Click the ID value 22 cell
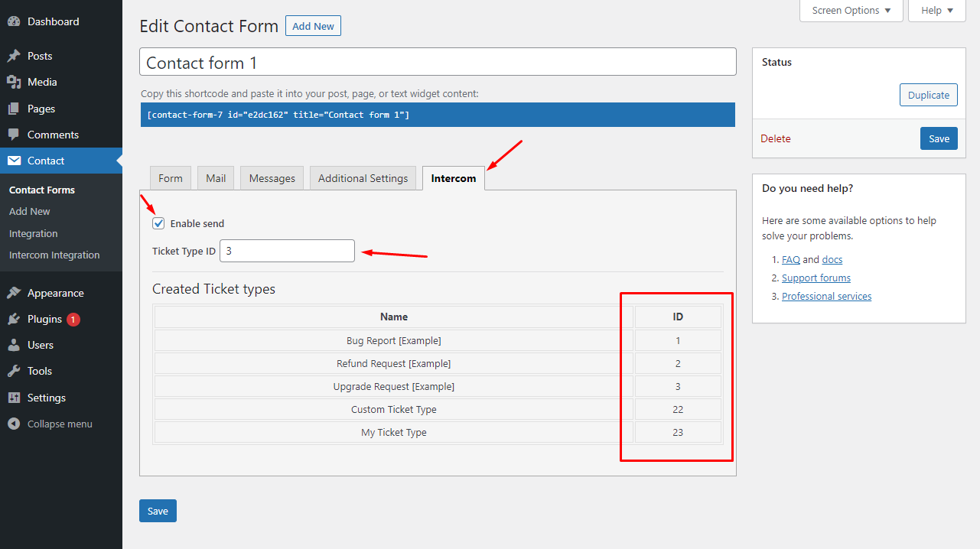This screenshot has width=980, height=549. (678, 409)
